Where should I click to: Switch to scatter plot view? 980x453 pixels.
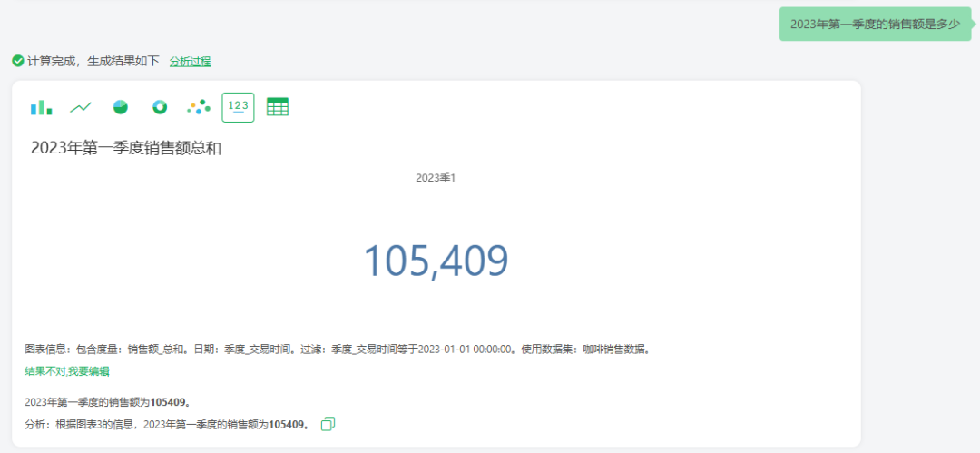(199, 108)
